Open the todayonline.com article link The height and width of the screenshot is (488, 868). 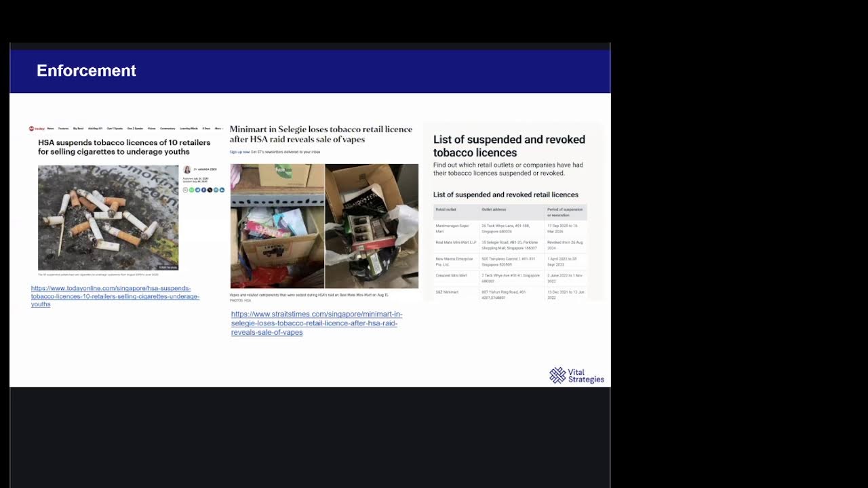(115, 296)
